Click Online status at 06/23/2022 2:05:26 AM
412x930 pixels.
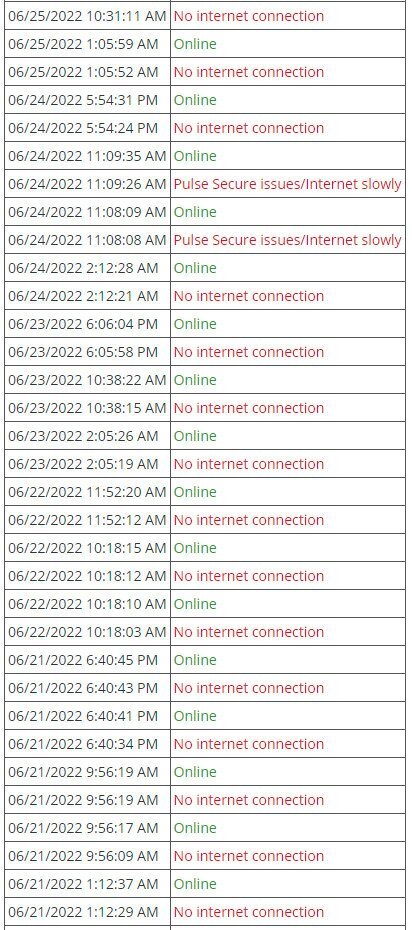(195, 436)
